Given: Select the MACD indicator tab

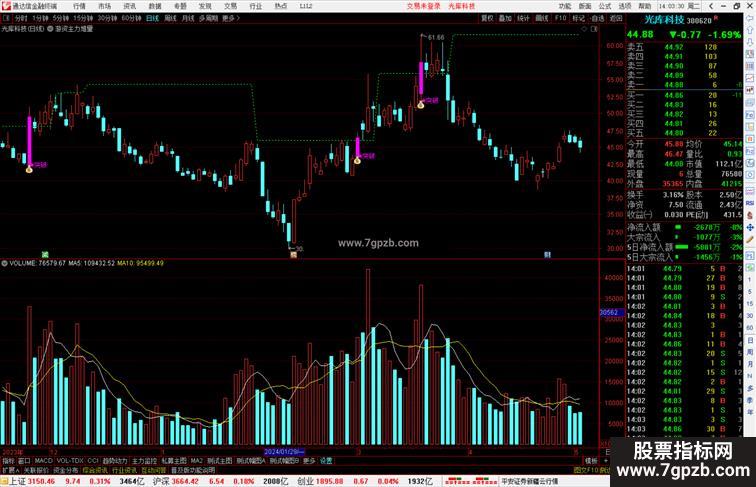Looking at the screenshot, I should 43,461.
